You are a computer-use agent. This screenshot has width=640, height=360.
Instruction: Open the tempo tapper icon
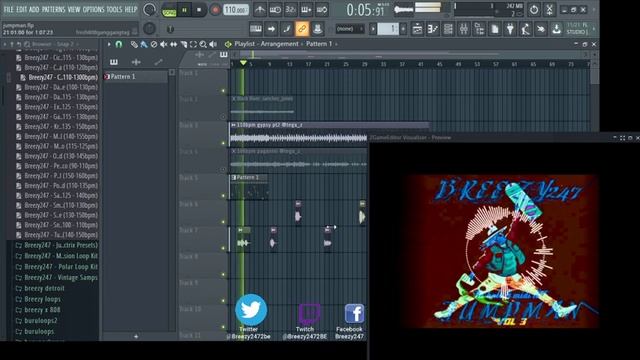(x=526, y=29)
